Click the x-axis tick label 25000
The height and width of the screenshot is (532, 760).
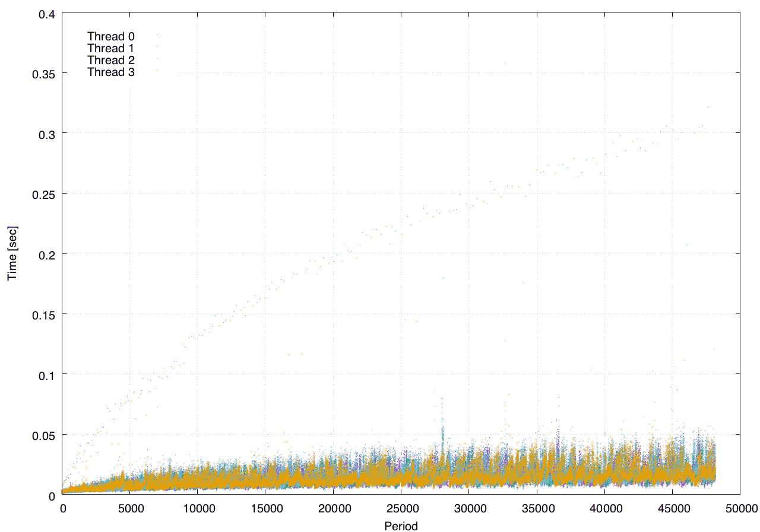tap(401, 508)
